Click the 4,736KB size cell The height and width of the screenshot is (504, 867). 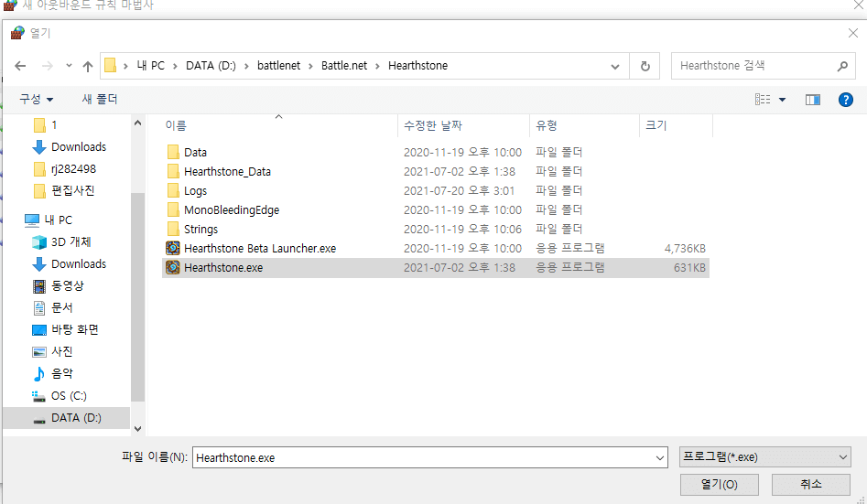685,249
